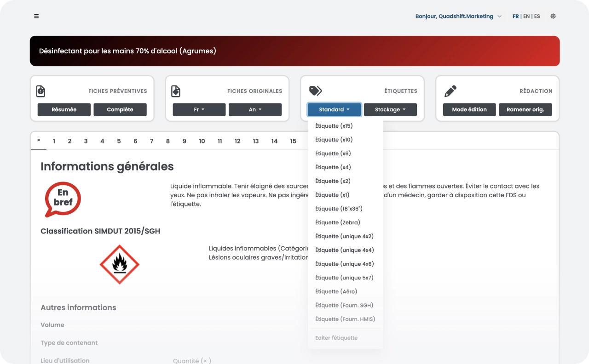Switch language to ES

tap(537, 16)
